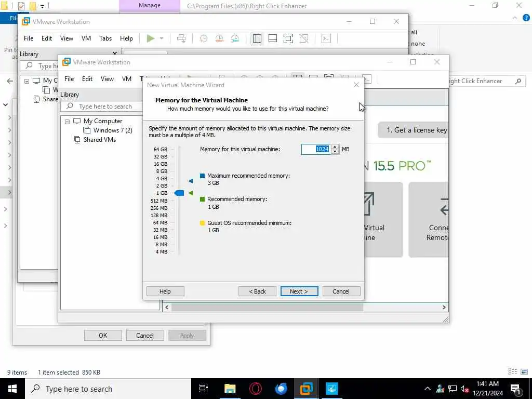Click Explorer search box for Right Click Enhancer
This screenshot has height=399, width=532.
[x=487, y=81]
